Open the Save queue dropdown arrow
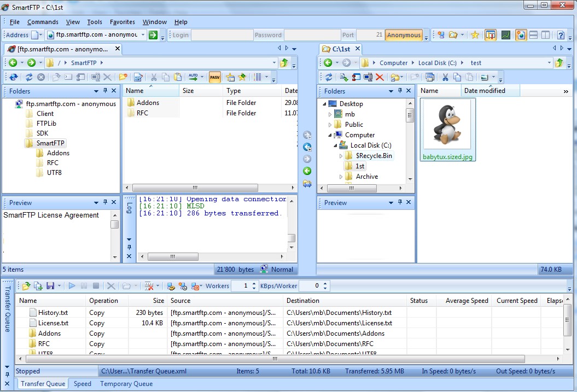 [x=59, y=286]
